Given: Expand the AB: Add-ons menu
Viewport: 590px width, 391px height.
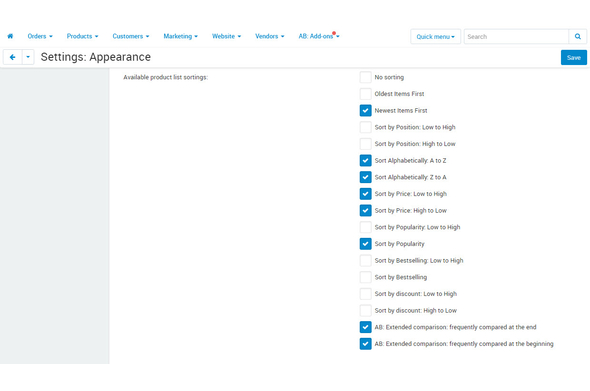Looking at the screenshot, I should 319,36.
